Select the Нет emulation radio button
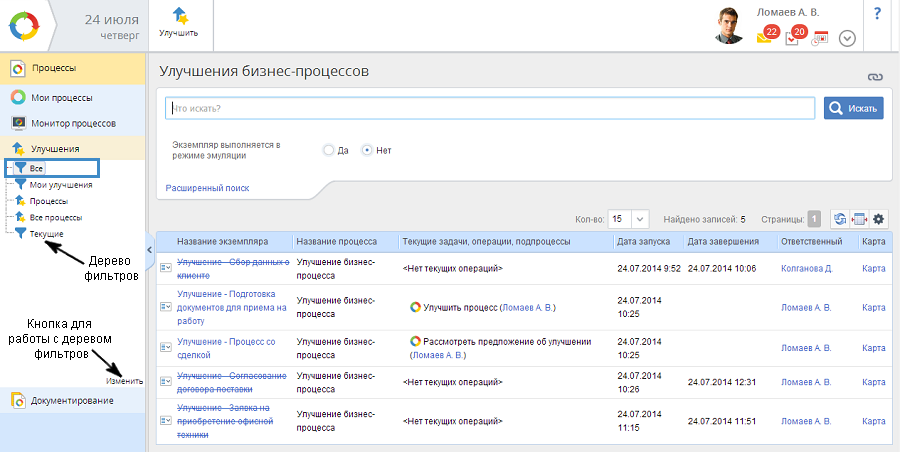Screen dimensions: 900x452 (x=367, y=150)
